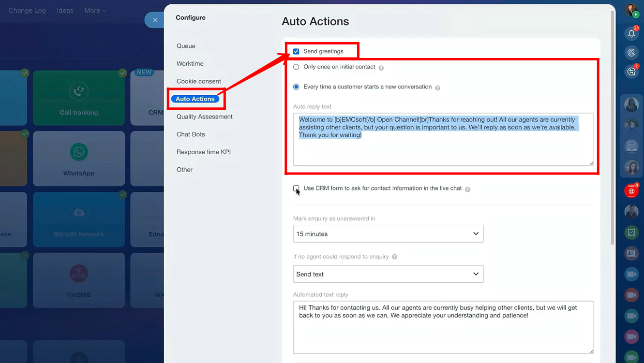Expand the Send text dropdown
Screen dimensions: 644x363
[388, 274]
